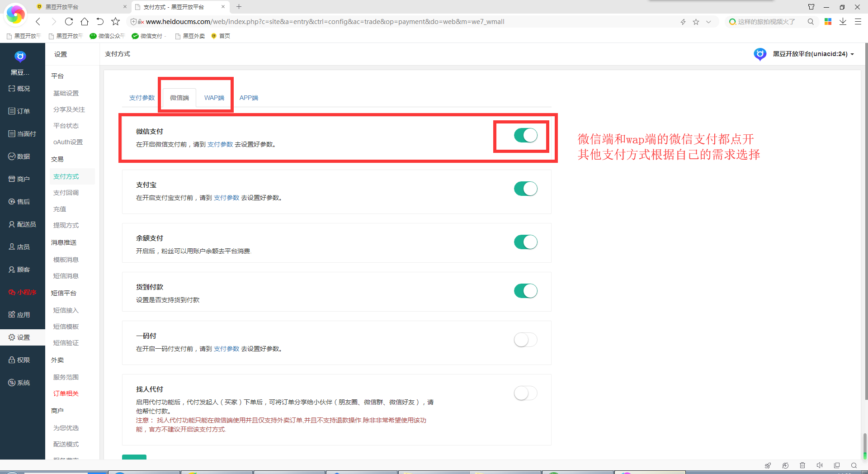This screenshot has width=868, height=474.
Task: Open 微信公众平台 bookmark
Action: coord(107,36)
